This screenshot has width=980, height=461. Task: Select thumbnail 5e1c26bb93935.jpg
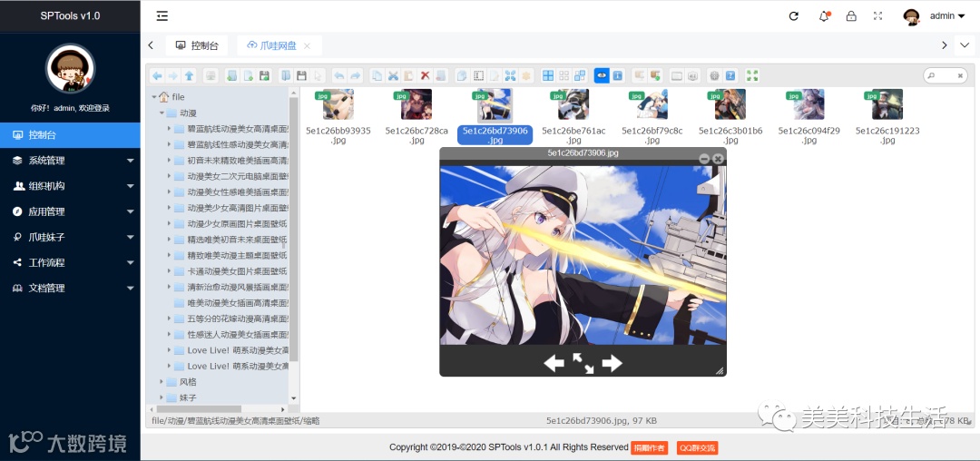pos(338,117)
